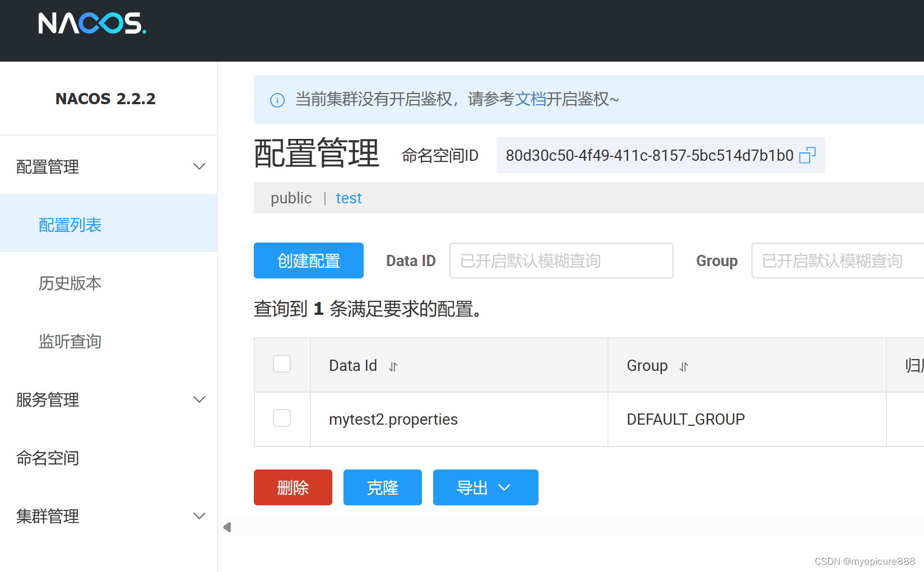Collapse the content panel with left arrow
This screenshot has height=572, width=924.
(227, 527)
